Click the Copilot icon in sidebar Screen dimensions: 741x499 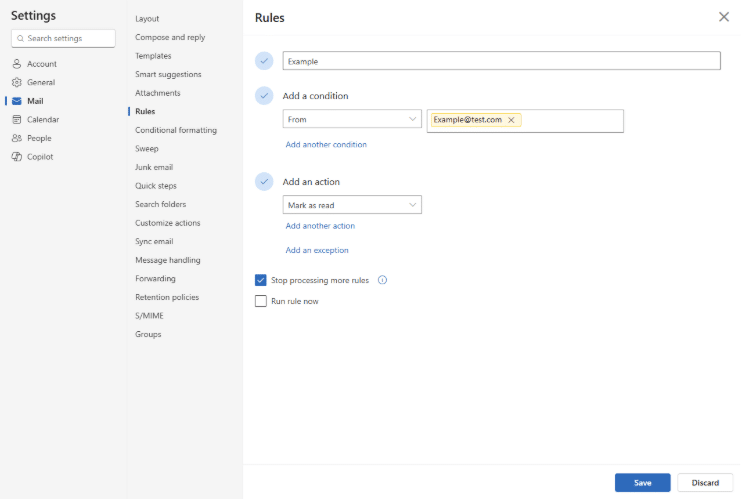[17, 157]
